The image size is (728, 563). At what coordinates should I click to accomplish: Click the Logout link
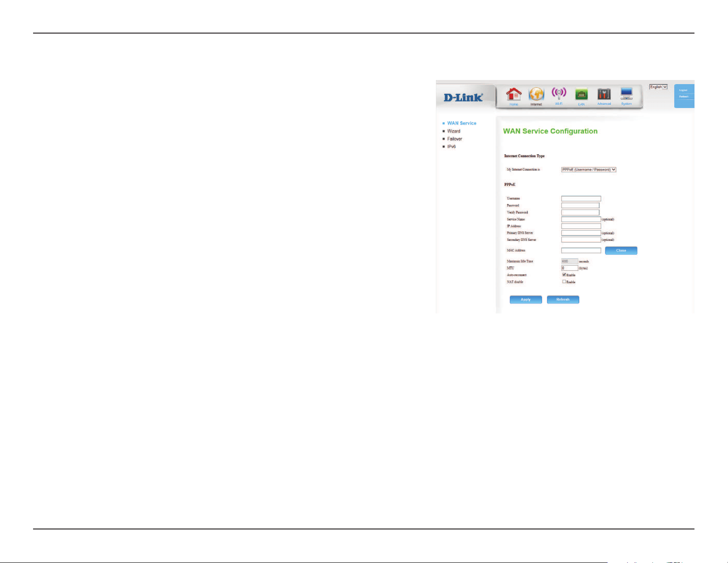[x=683, y=90]
